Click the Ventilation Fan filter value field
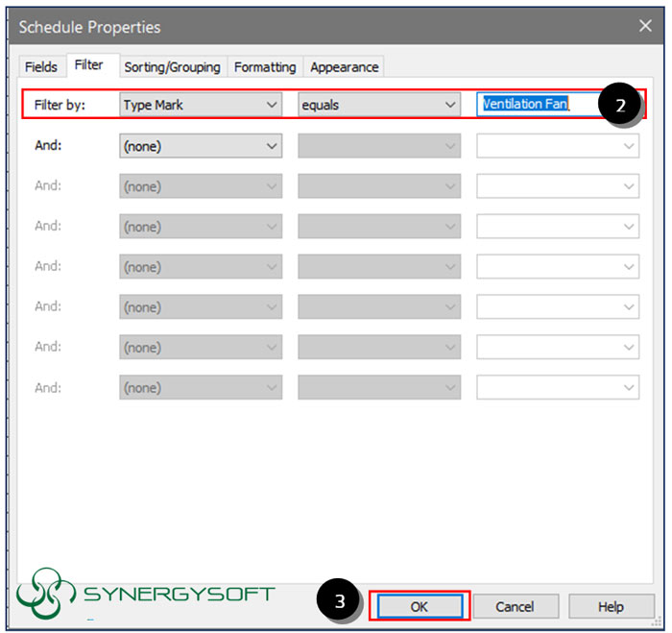This screenshot has height=633, width=672. pos(533,105)
